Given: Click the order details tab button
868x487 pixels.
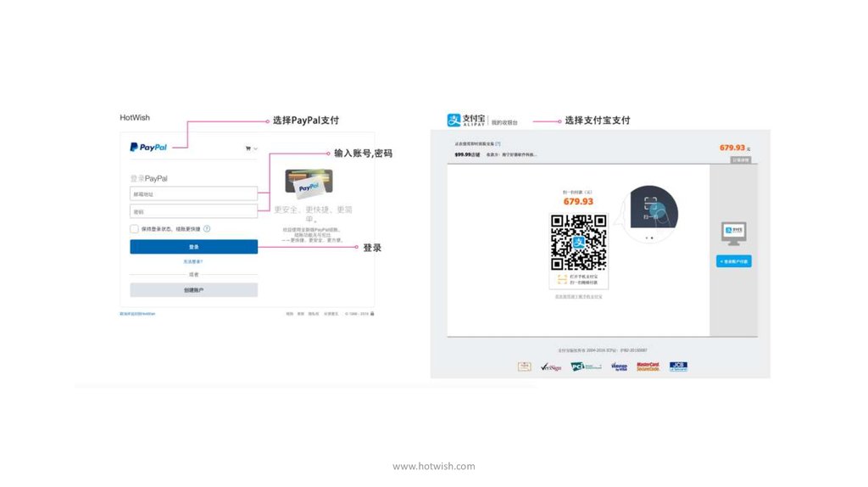Looking at the screenshot, I should point(740,160).
